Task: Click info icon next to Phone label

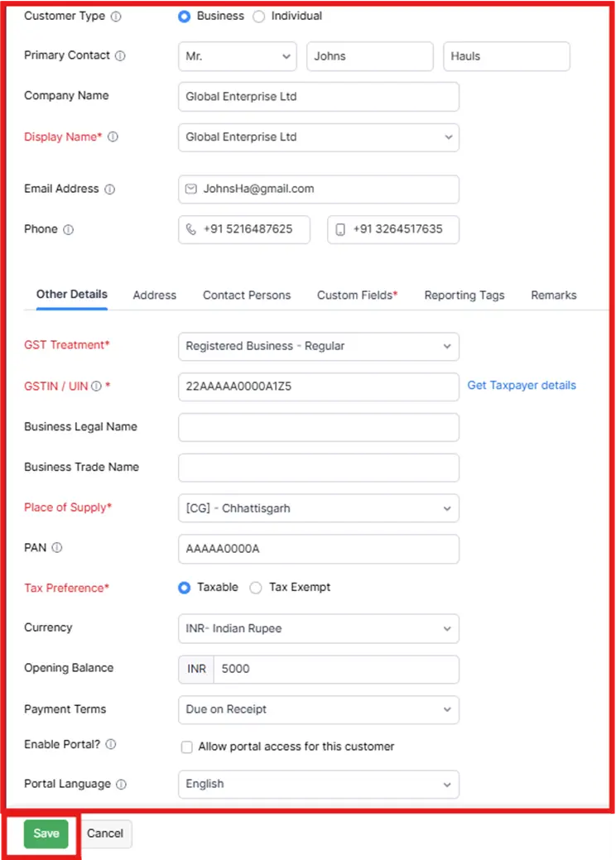Action: click(68, 230)
